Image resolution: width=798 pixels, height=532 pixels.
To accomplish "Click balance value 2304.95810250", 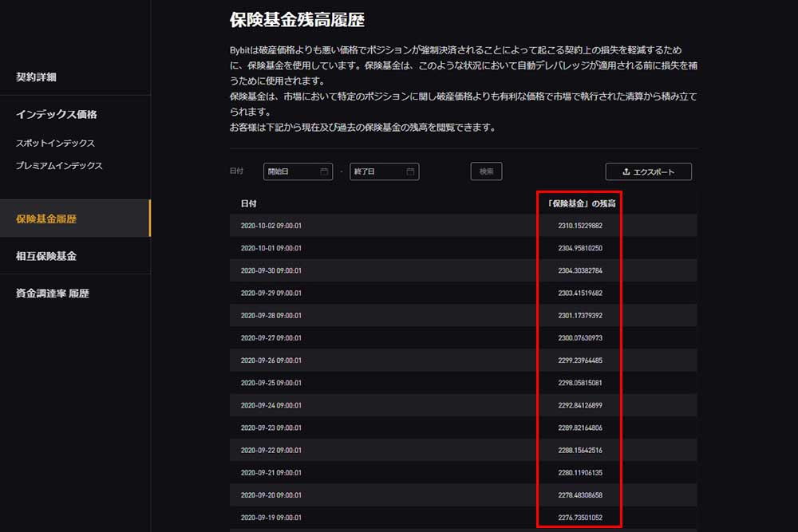I will 580,248.
